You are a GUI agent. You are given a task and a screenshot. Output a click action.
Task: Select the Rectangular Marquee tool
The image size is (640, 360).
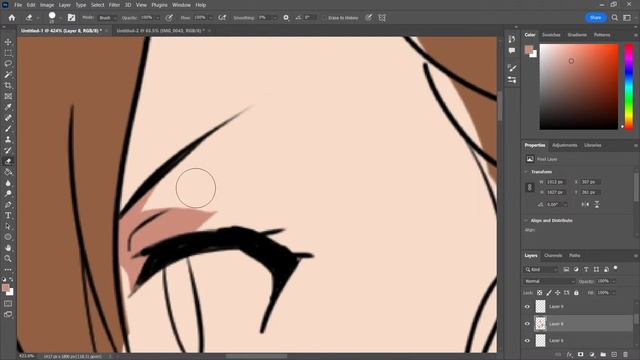[x=8, y=53]
